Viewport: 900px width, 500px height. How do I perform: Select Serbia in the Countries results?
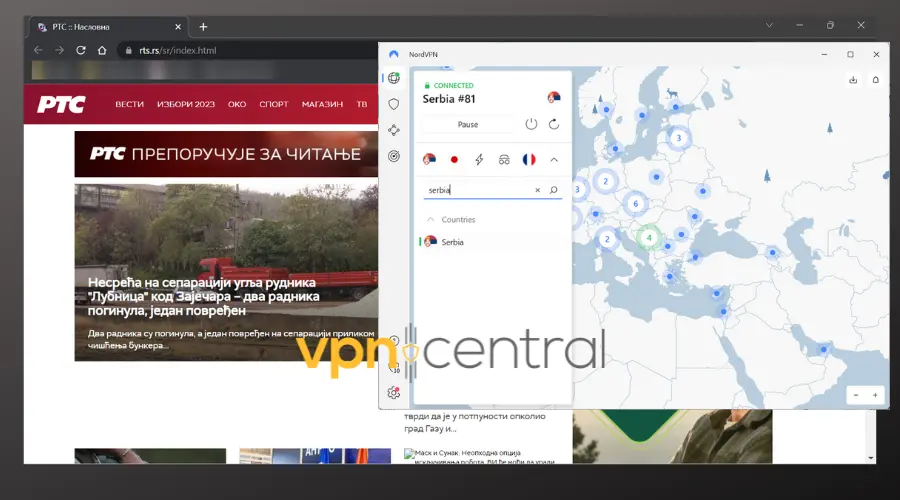[x=491, y=242]
